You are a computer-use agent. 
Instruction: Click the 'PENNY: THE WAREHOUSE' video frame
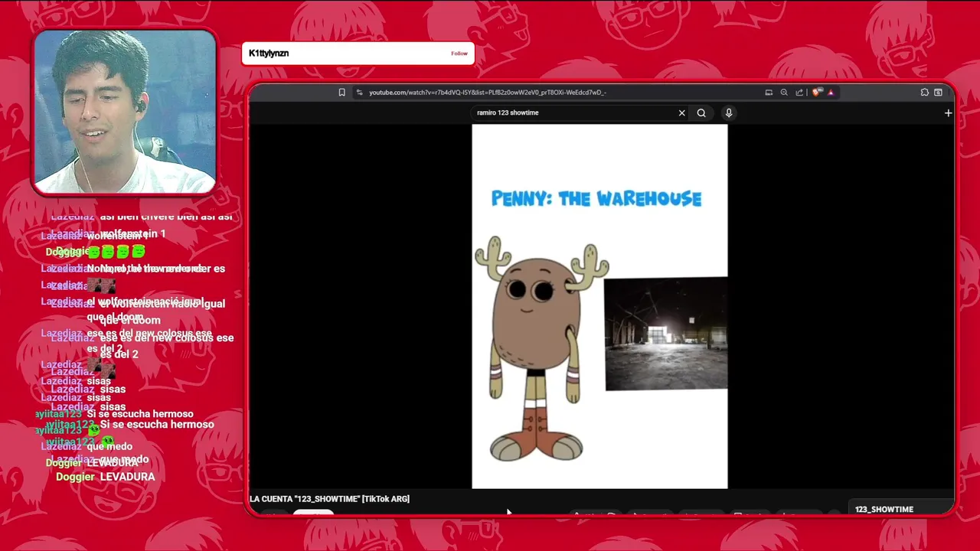pyautogui.click(x=599, y=306)
